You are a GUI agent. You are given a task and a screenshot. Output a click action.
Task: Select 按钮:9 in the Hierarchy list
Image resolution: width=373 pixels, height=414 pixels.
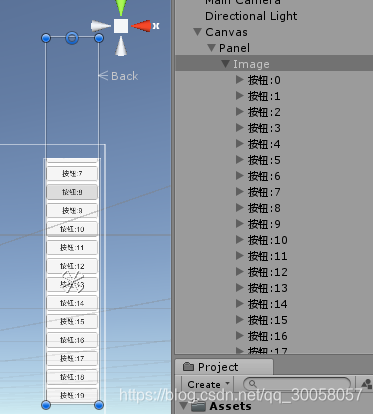click(264, 224)
